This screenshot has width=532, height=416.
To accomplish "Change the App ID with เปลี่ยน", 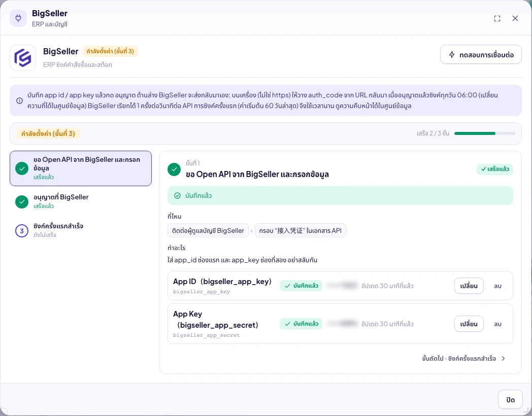I will pos(469,286).
